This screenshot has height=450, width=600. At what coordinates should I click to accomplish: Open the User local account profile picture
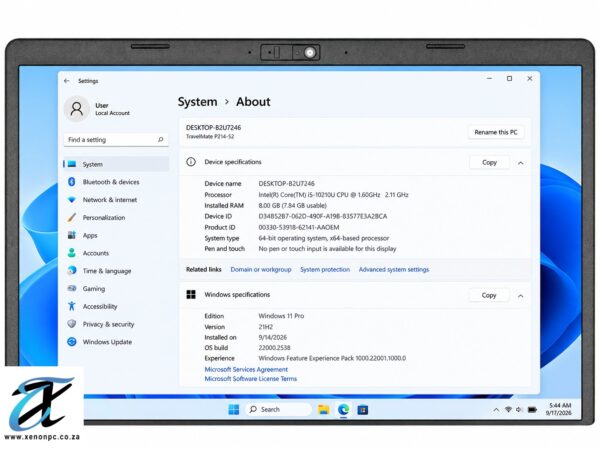[77, 109]
